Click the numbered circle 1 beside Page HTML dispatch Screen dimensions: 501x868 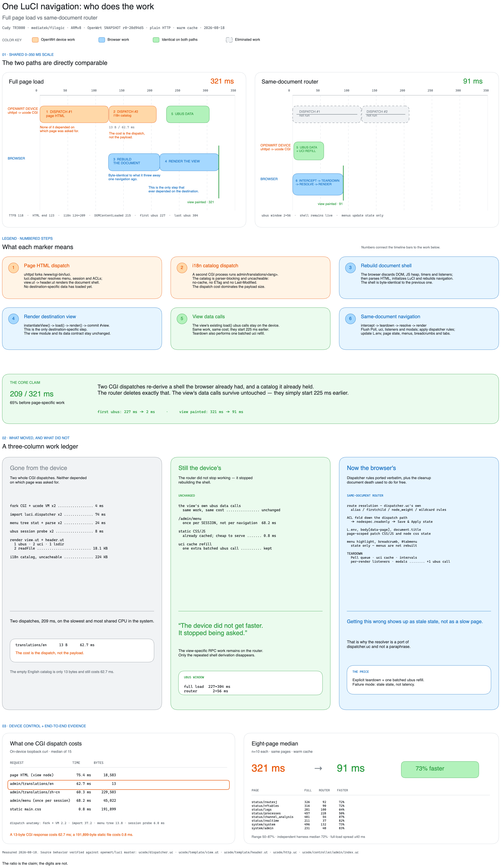[14, 267]
